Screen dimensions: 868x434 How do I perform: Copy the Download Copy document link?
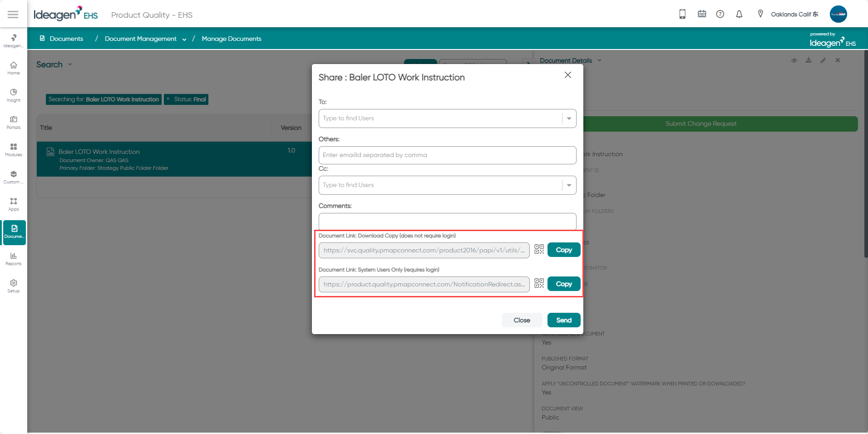pos(564,250)
